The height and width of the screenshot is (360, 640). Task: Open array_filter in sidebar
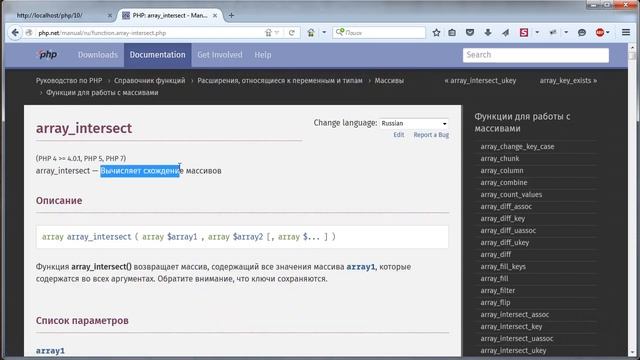(x=498, y=291)
